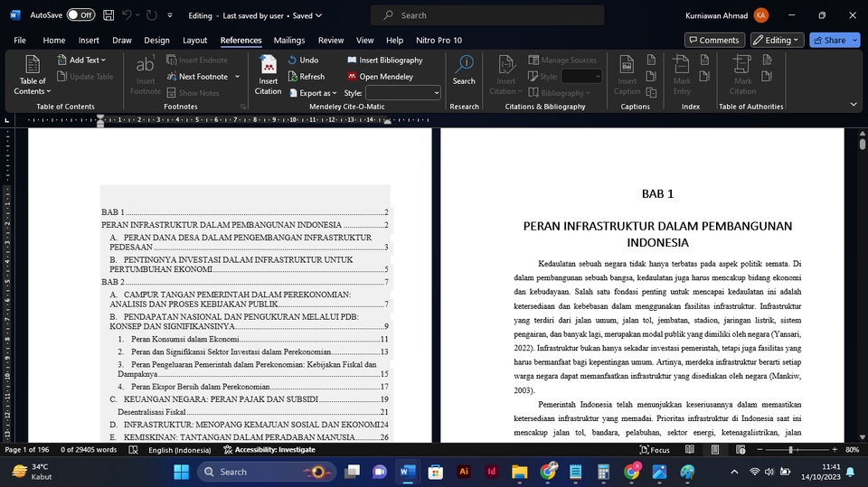Open the Footnotes dialog launcher
Viewport: 868px width, 487px height.
pyautogui.click(x=242, y=107)
